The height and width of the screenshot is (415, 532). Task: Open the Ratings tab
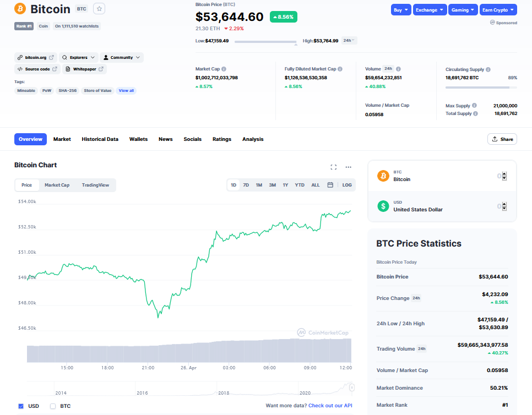(222, 139)
